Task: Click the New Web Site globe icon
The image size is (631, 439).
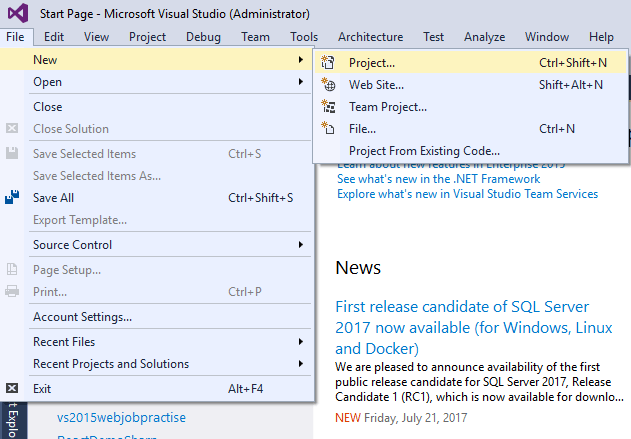Action: 328,85
